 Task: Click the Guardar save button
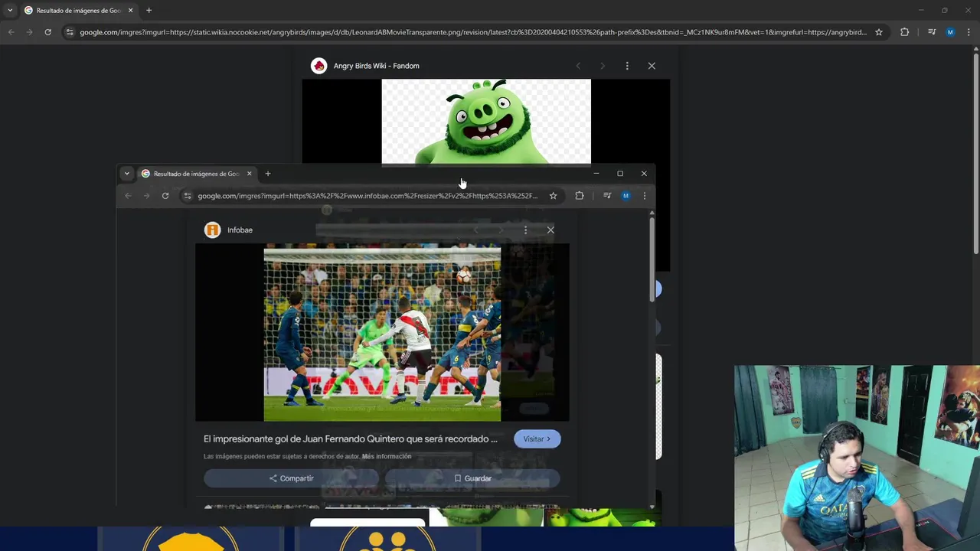point(472,478)
